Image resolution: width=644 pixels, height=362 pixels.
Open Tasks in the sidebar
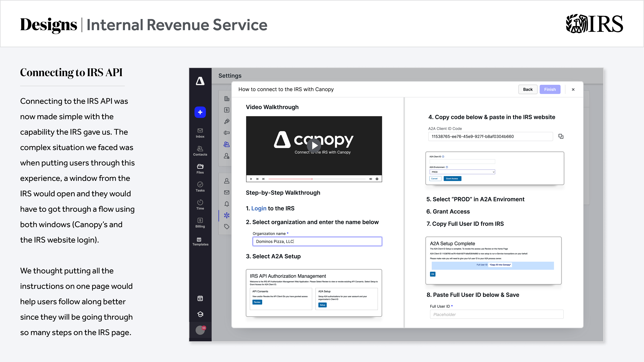200,187
